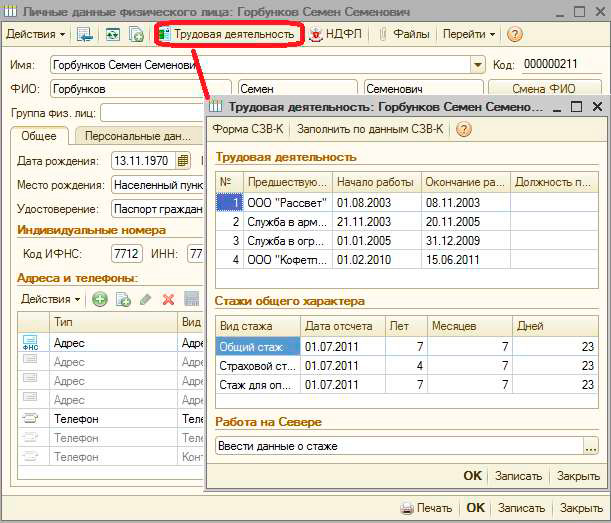Click the first name field Семен
Image resolution: width=611 pixels, height=523 pixels.
pyautogui.click(x=298, y=89)
